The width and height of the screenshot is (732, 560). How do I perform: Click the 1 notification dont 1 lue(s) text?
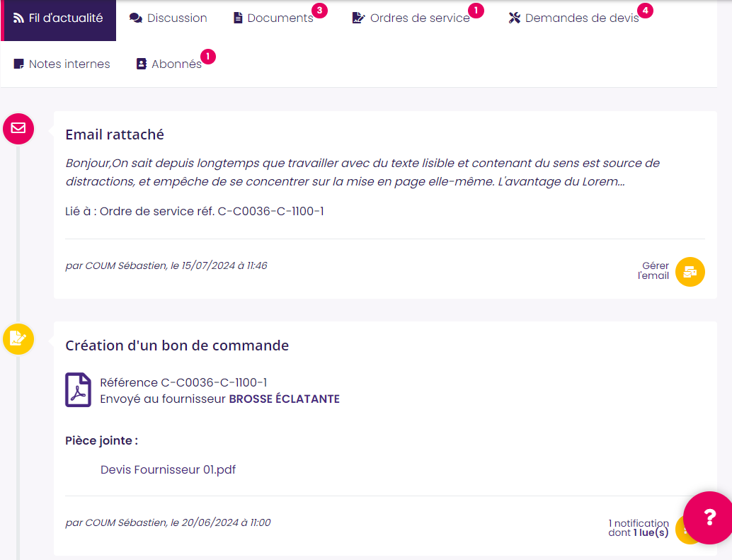point(639,528)
